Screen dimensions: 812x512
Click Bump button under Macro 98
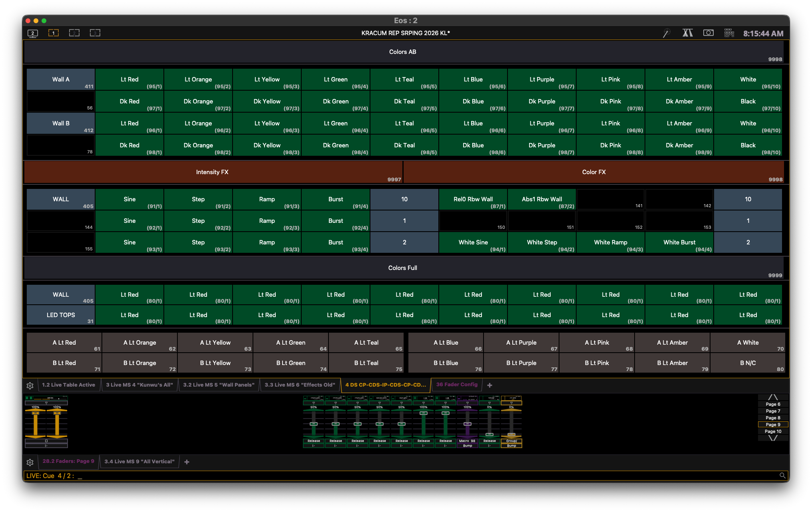click(468, 446)
